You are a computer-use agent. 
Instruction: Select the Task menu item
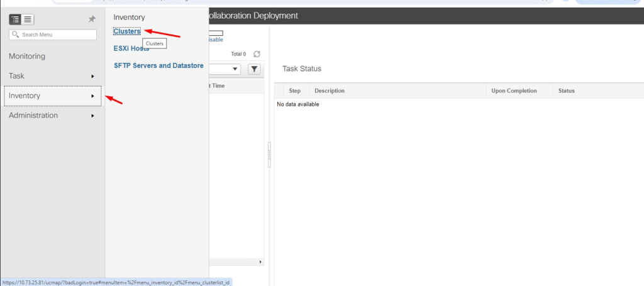[17, 76]
